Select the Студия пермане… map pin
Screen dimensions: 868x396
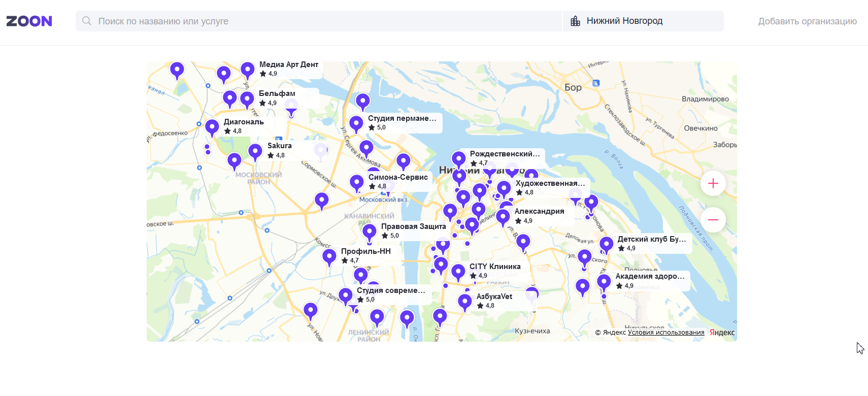click(356, 123)
